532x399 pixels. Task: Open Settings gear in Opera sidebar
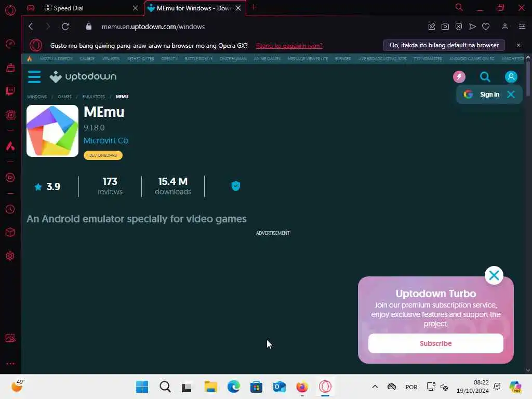coord(10,256)
